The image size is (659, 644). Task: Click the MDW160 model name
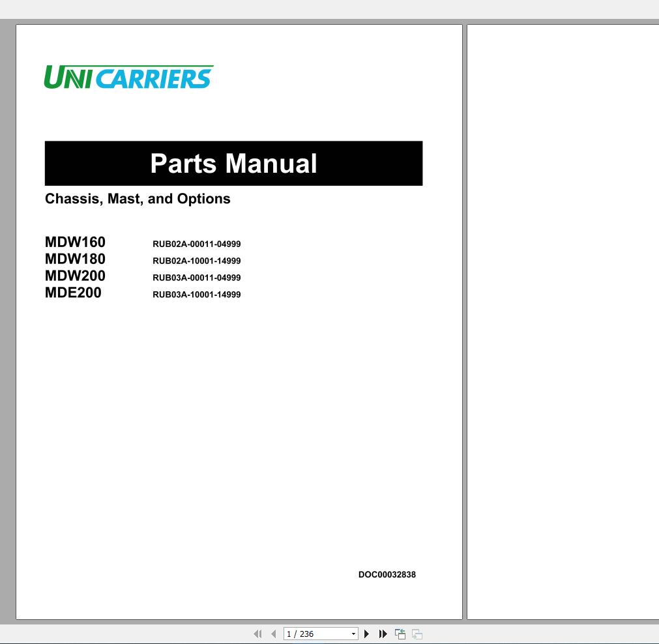point(75,242)
